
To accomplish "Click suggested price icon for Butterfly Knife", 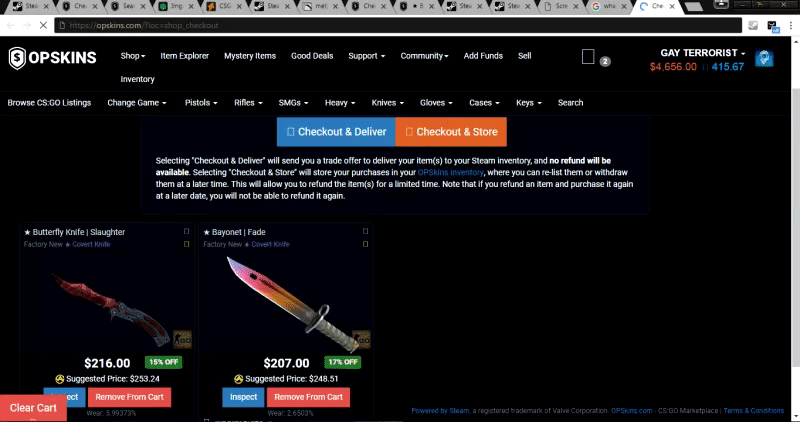I will (60, 379).
